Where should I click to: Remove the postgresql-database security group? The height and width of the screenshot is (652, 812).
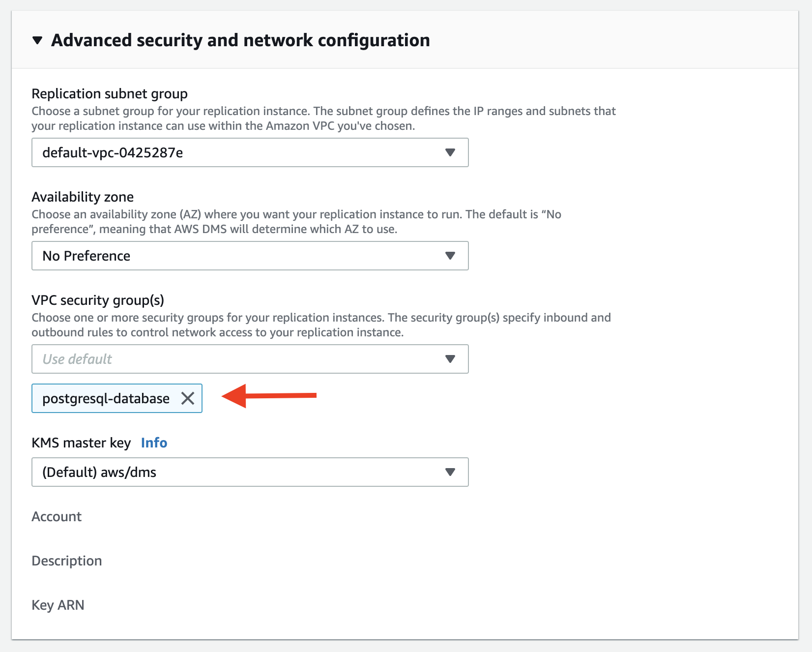(188, 398)
